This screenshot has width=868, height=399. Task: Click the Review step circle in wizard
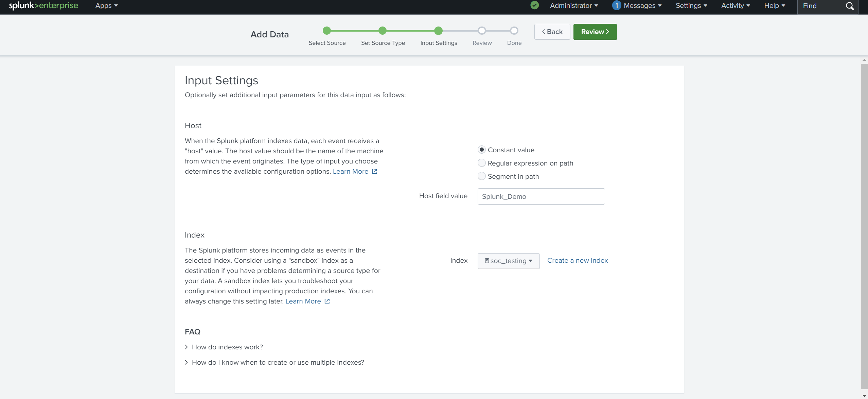pos(482,31)
